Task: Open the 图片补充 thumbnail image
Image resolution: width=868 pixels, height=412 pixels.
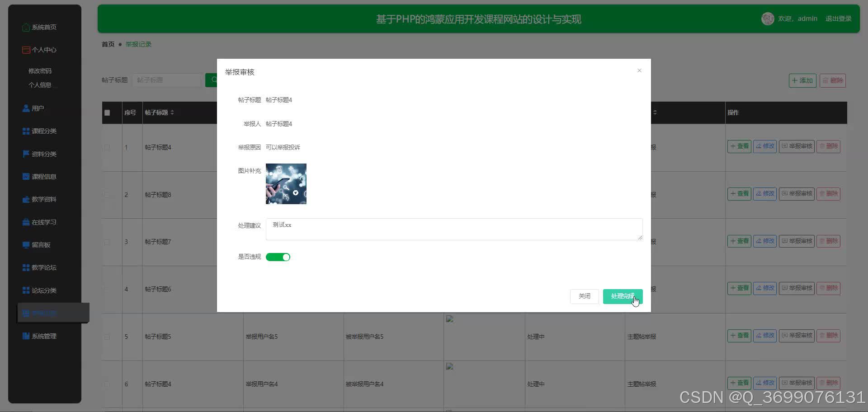Action: [x=286, y=184]
